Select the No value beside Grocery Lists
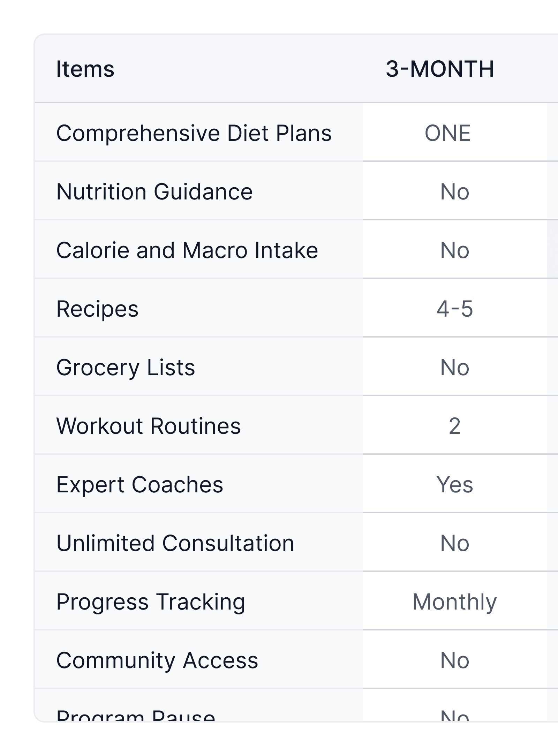The width and height of the screenshot is (558, 756). [x=454, y=368]
